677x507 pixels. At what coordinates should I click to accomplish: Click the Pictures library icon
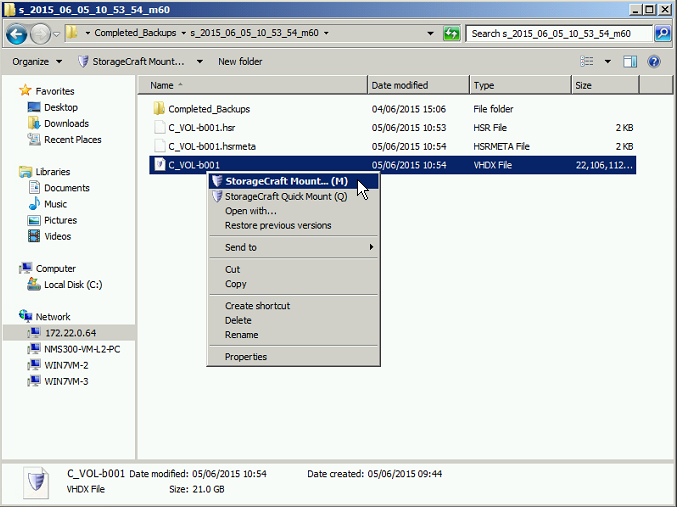[x=34, y=220]
